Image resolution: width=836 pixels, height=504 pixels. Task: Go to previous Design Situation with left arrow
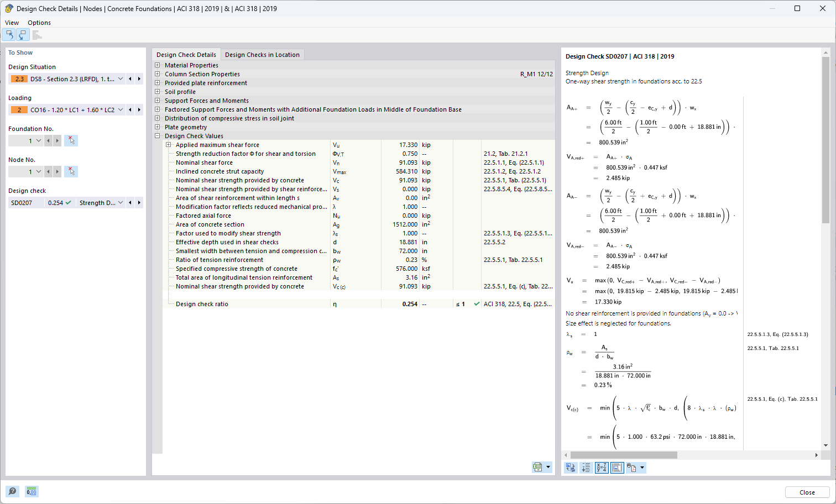130,79
